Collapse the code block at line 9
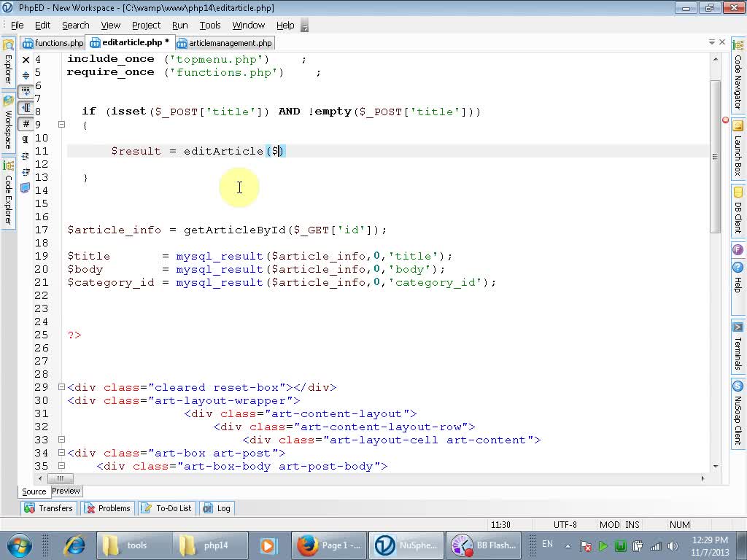 coord(61,125)
